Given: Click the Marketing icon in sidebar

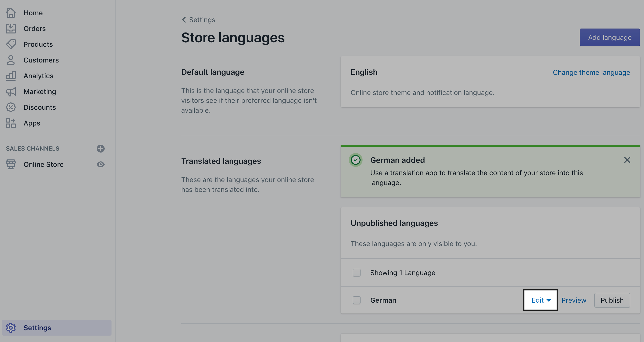Looking at the screenshot, I should coord(11,91).
